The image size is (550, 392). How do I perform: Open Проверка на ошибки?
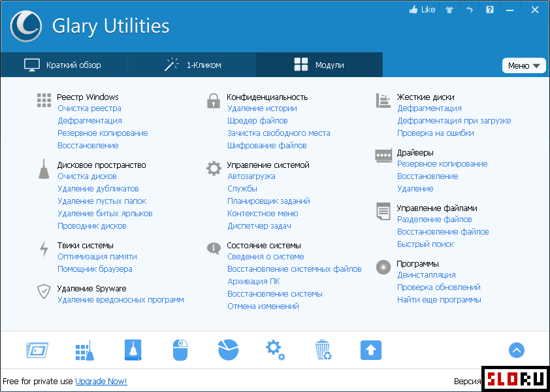pos(435,133)
